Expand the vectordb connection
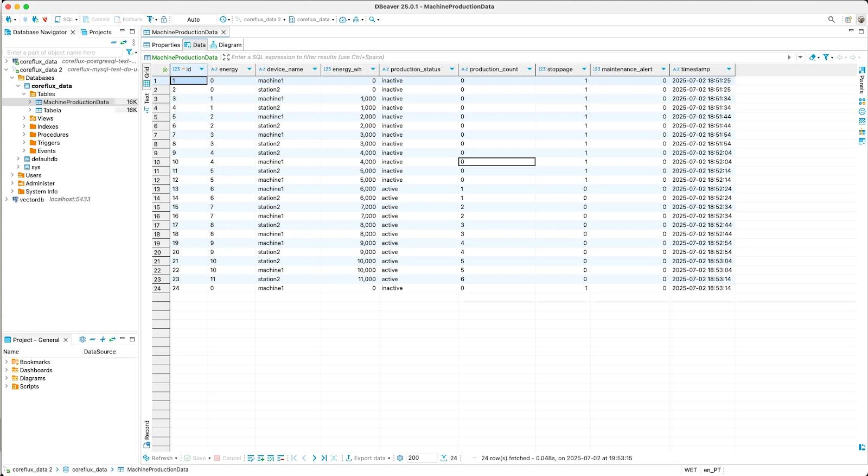Screen dimensions: 868x476 click(x=7, y=199)
